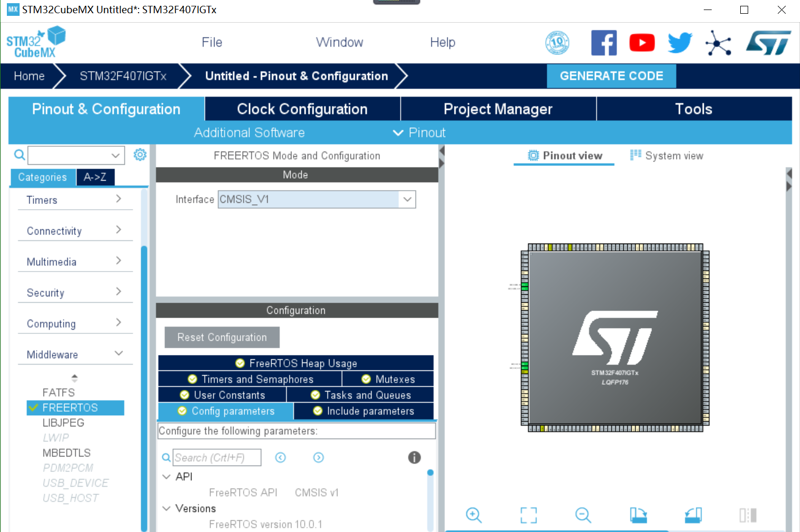Select the zoom out magnifier icon
800x532 pixels.
pyautogui.click(x=583, y=515)
